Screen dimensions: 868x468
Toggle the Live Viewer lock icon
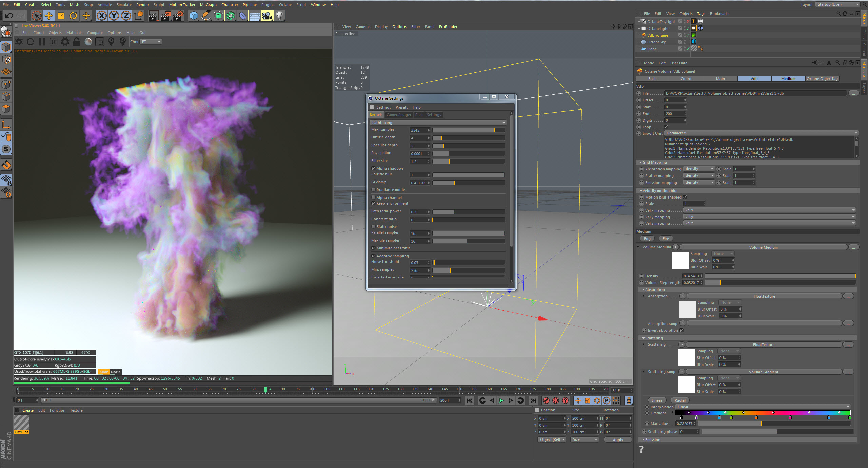[x=77, y=42]
